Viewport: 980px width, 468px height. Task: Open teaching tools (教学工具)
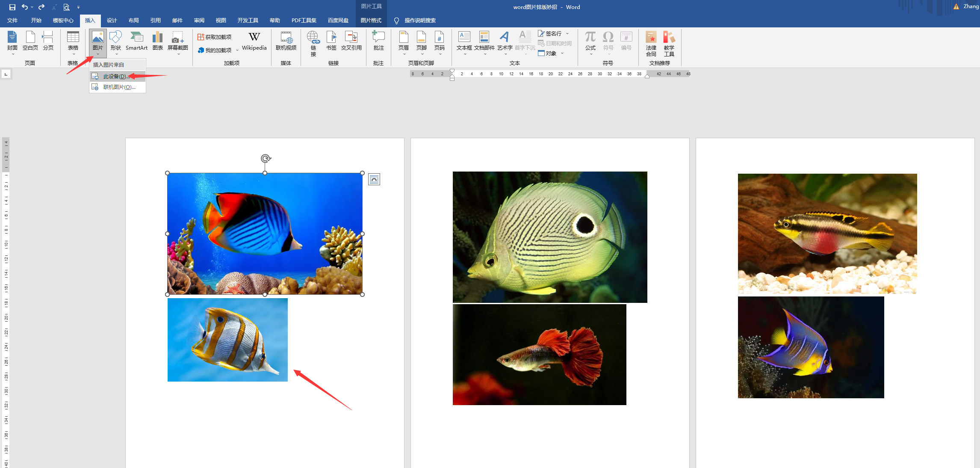pos(669,44)
